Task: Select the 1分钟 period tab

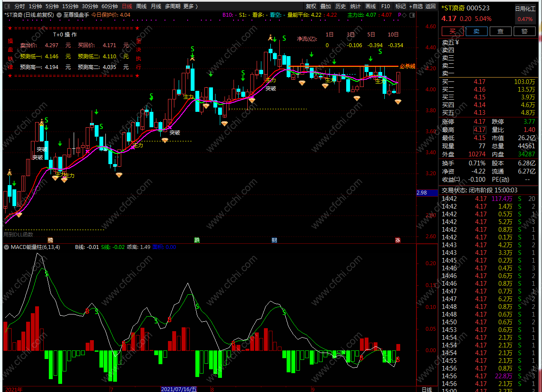Action: (x=35, y=6)
